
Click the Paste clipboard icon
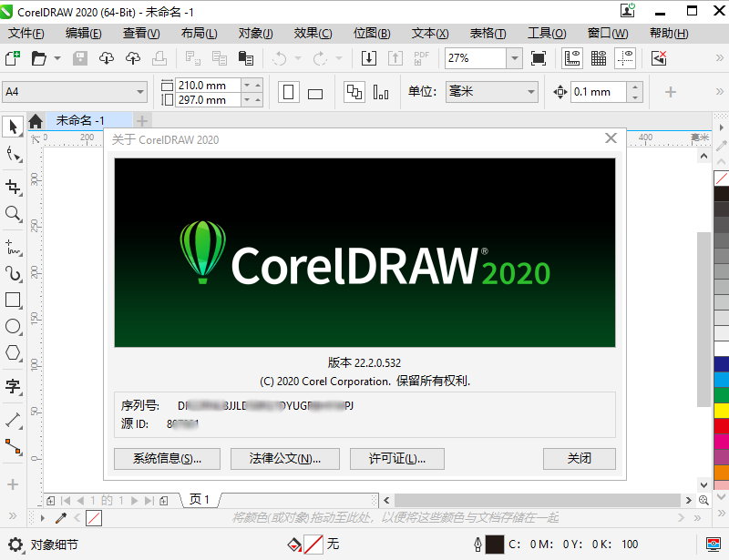[245, 58]
